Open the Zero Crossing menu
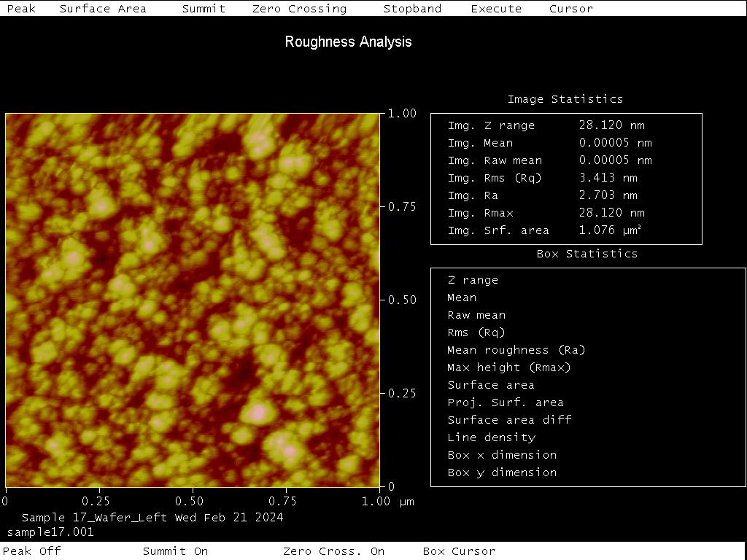The width and height of the screenshot is (747, 560). point(299,9)
